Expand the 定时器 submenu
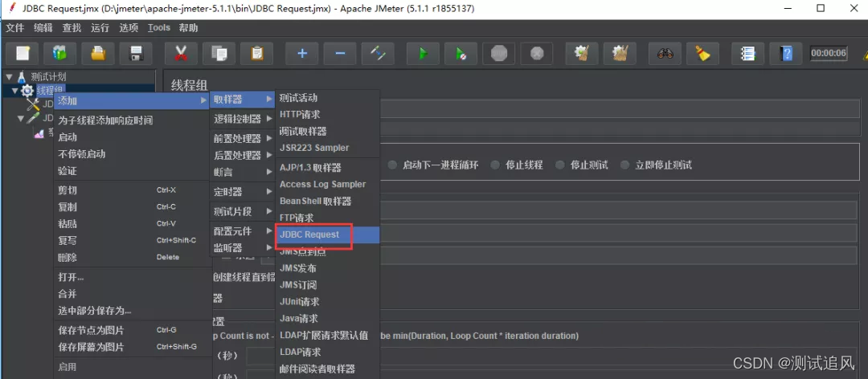Viewport: 868px width, 379px height. pos(243,191)
